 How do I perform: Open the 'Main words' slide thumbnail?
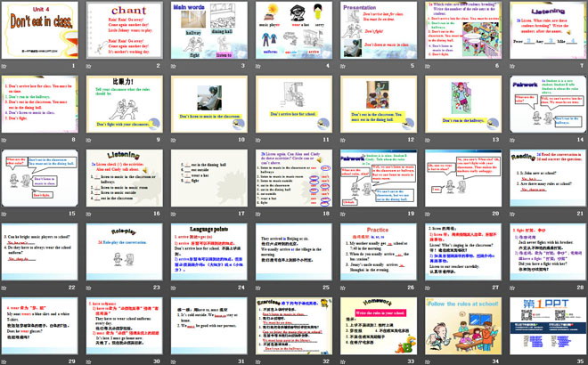209,30
